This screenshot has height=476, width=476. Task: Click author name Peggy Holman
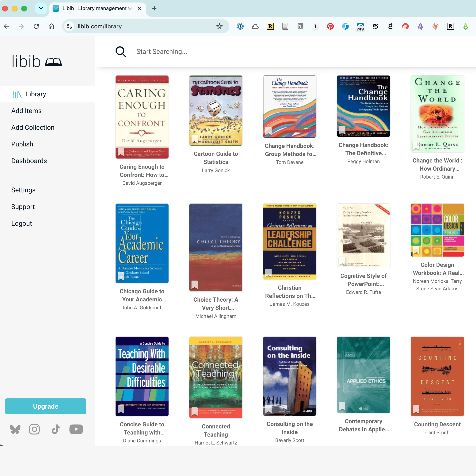[x=363, y=161]
